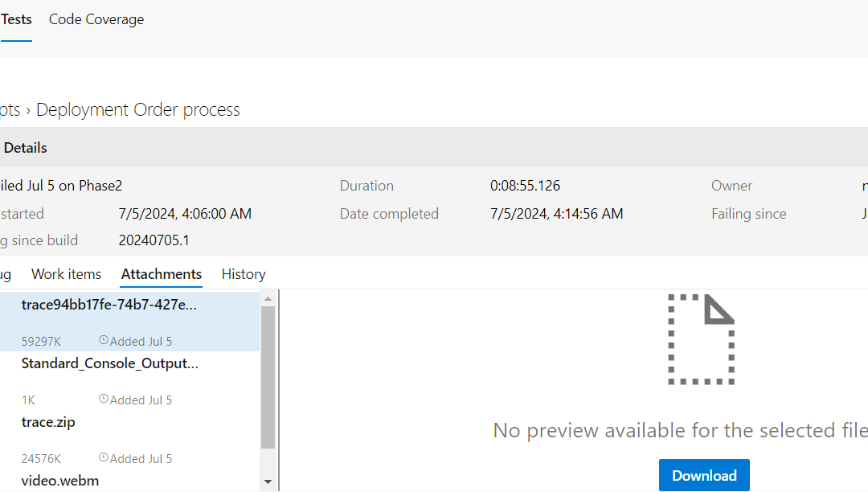Click the Deployment Order process breadcrumb
Screen dimensions: 868x492
click(x=138, y=110)
